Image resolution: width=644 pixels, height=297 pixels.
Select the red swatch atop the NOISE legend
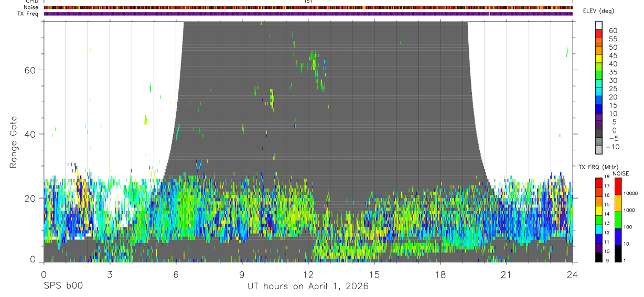(x=618, y=186)
